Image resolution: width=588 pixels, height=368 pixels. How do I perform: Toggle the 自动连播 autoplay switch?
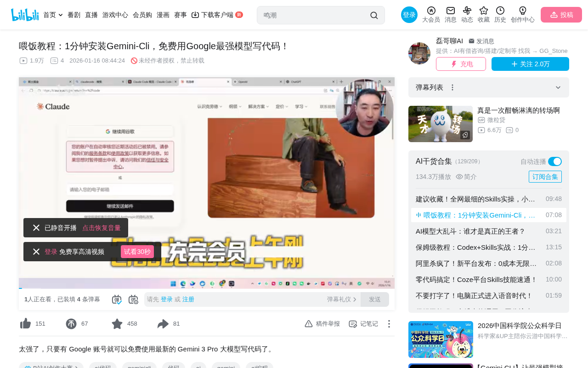click(555, 161)
